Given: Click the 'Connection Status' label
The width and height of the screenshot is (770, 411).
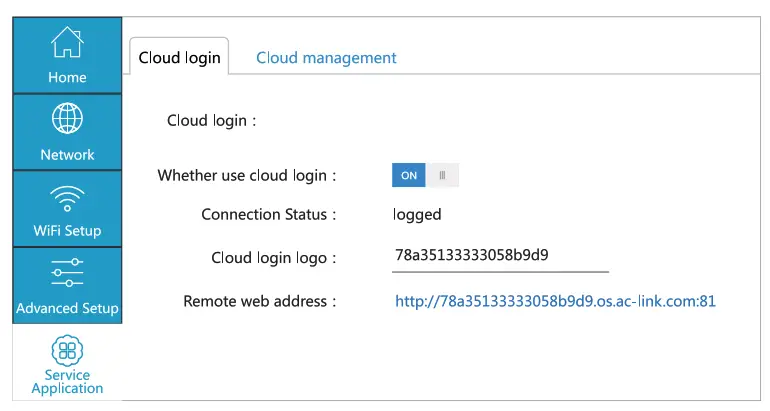Looking at the screenshot, I should [268, 214].
